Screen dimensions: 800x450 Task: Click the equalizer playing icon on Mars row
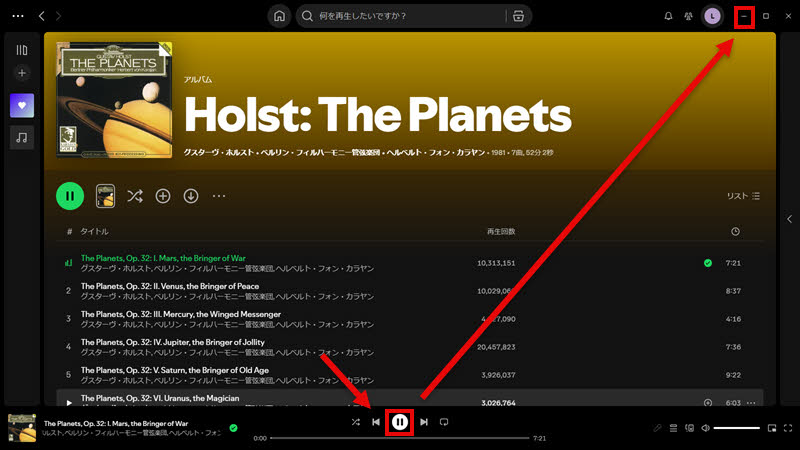(68, 263)
